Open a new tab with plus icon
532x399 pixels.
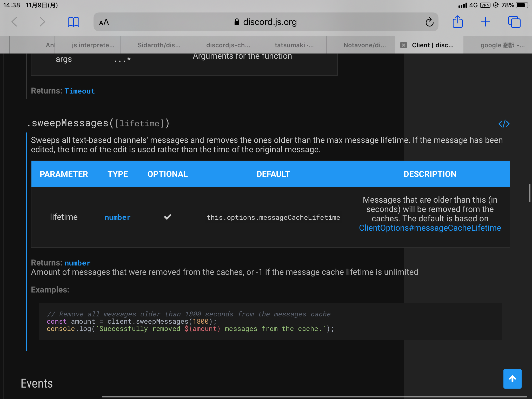[x=485, y=22]
